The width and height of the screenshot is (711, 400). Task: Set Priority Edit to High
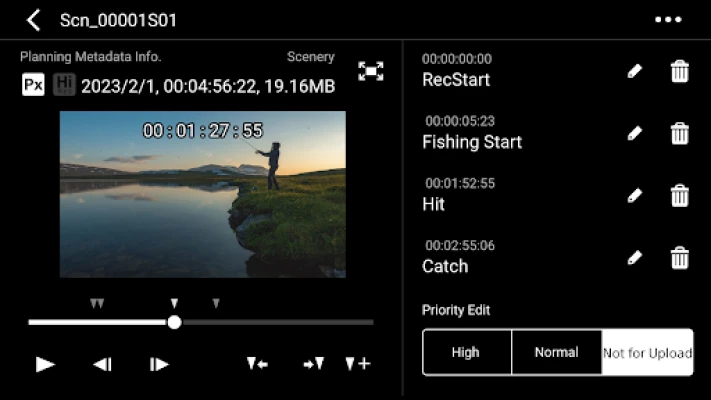coord(467,352)
